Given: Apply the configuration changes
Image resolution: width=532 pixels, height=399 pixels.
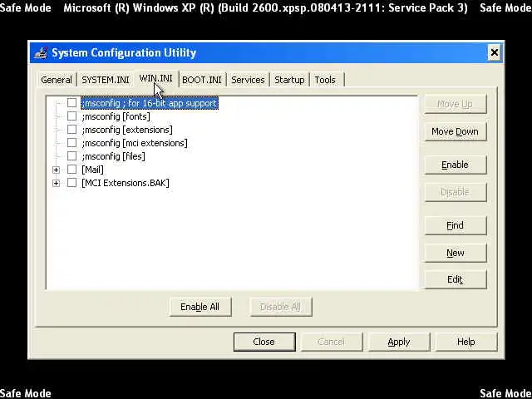Looking at the screenshot, I should click(399, 342).
